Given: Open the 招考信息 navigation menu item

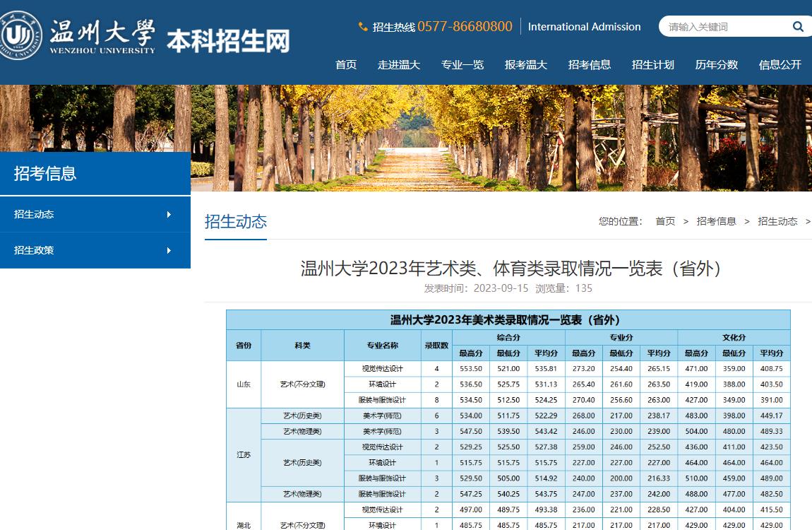Looking at the screenshot, I should [x=590, y=65].
